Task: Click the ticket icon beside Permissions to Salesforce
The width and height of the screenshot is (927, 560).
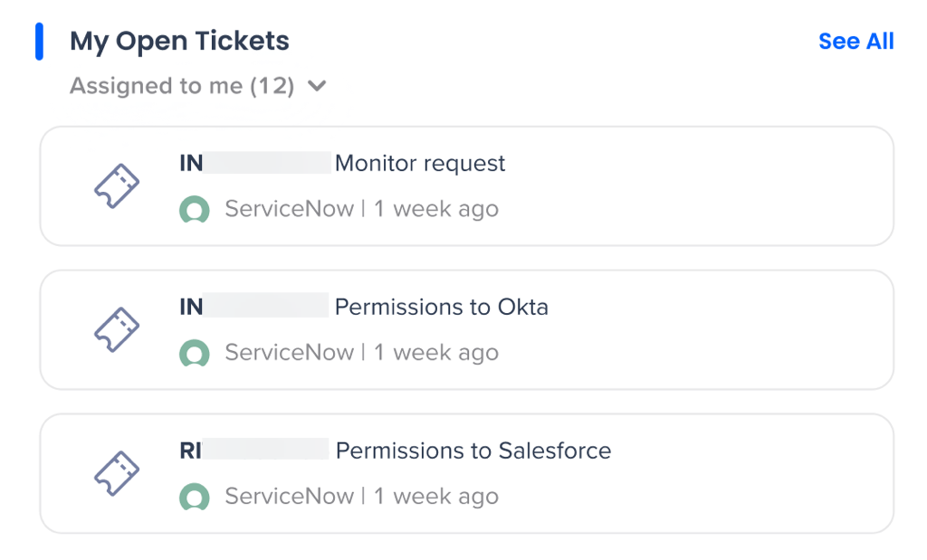Action: click(x=118, y=474)
